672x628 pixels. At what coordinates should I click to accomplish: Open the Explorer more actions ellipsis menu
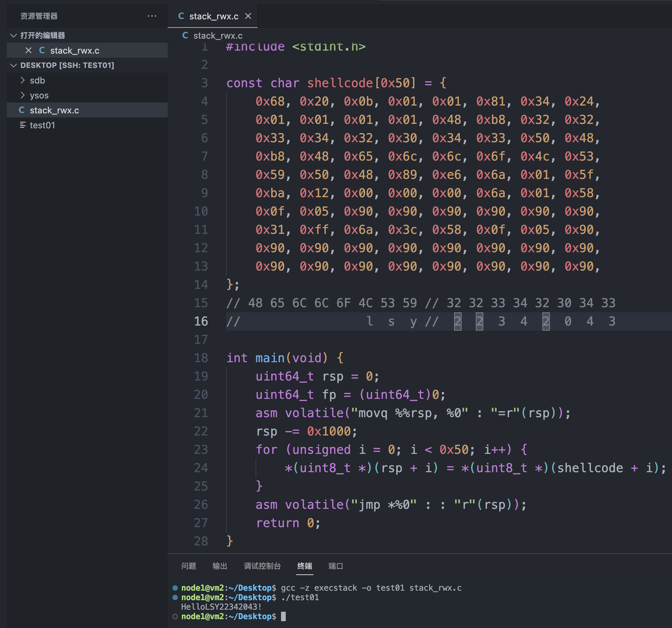click(x=152, y=16)
